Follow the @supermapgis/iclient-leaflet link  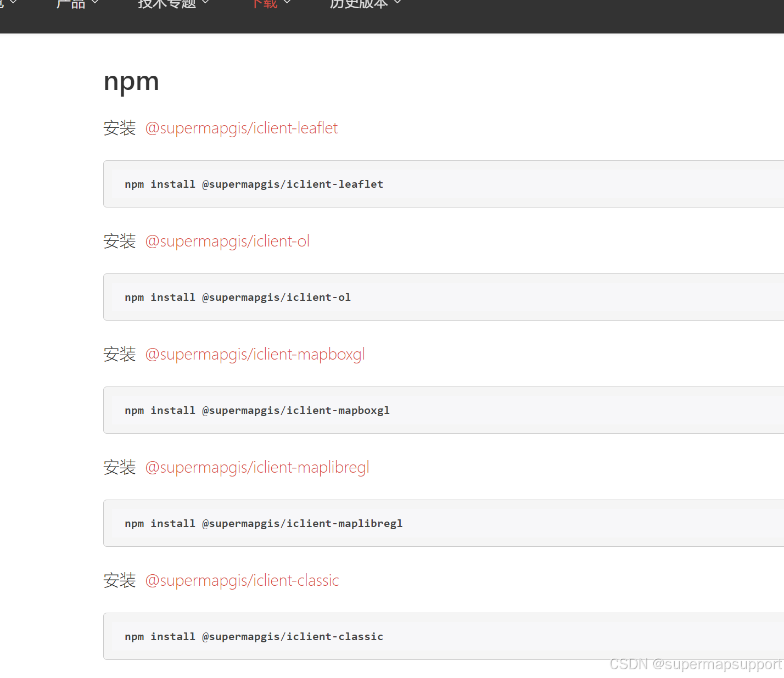click(242, 128)
